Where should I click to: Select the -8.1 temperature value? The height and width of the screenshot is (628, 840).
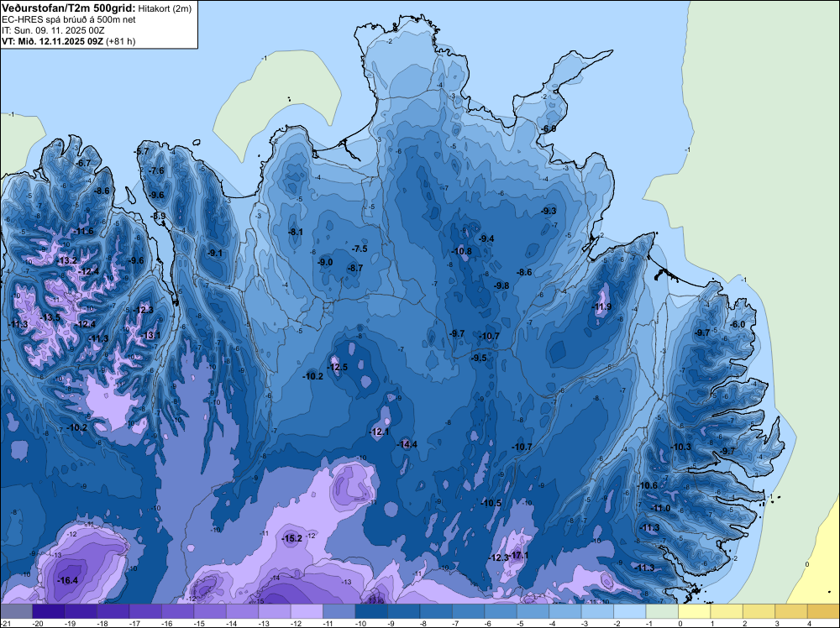point(295,233)
